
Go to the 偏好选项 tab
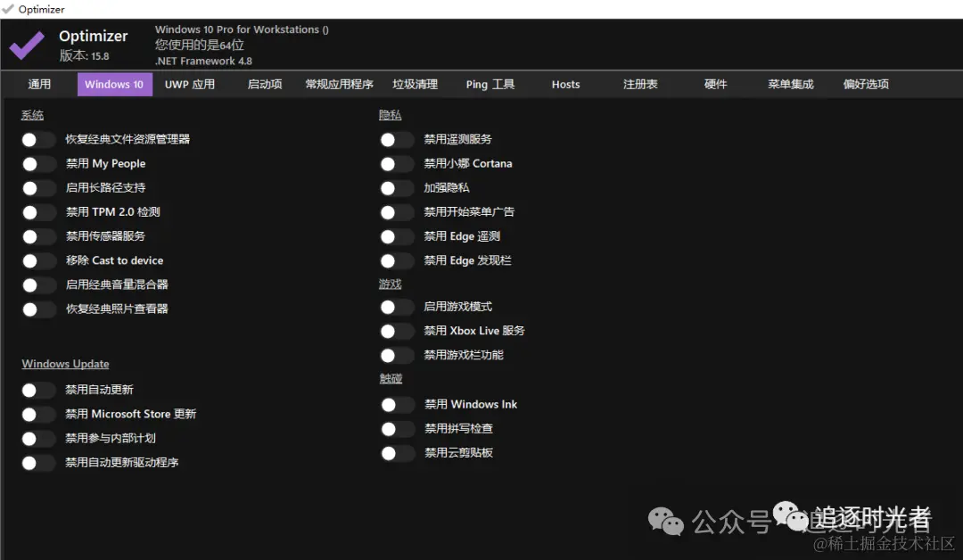[866, 84]
